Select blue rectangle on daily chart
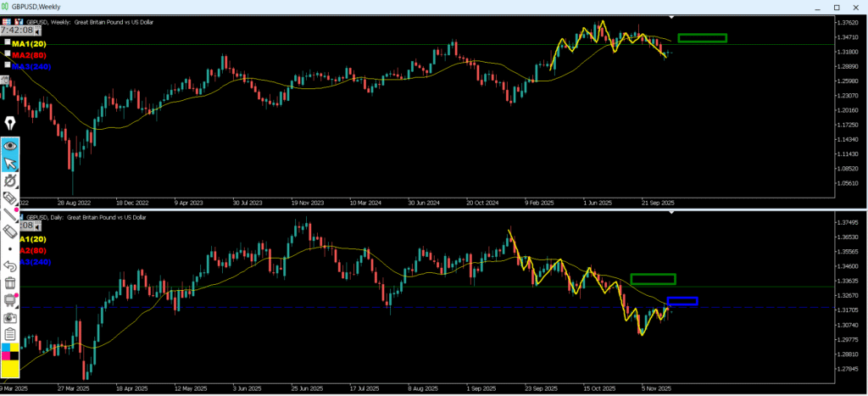868x396 pixels. point(682,300)
